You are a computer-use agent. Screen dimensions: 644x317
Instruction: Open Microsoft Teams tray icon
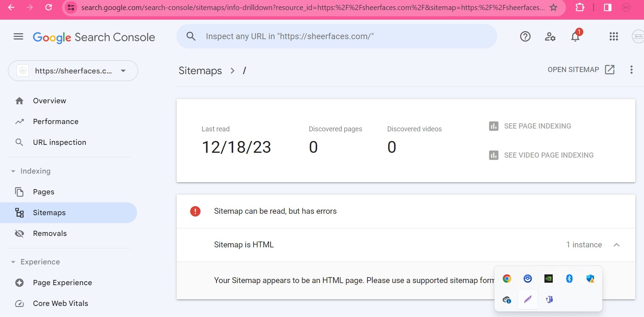(549, 299)
